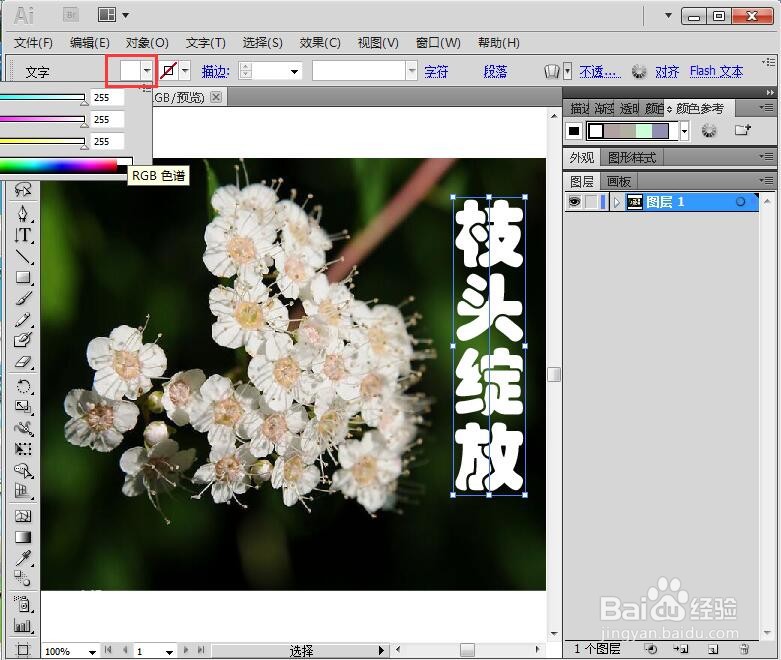Select the Blend tool
This screenshot has width=781, height=660.
23,579
